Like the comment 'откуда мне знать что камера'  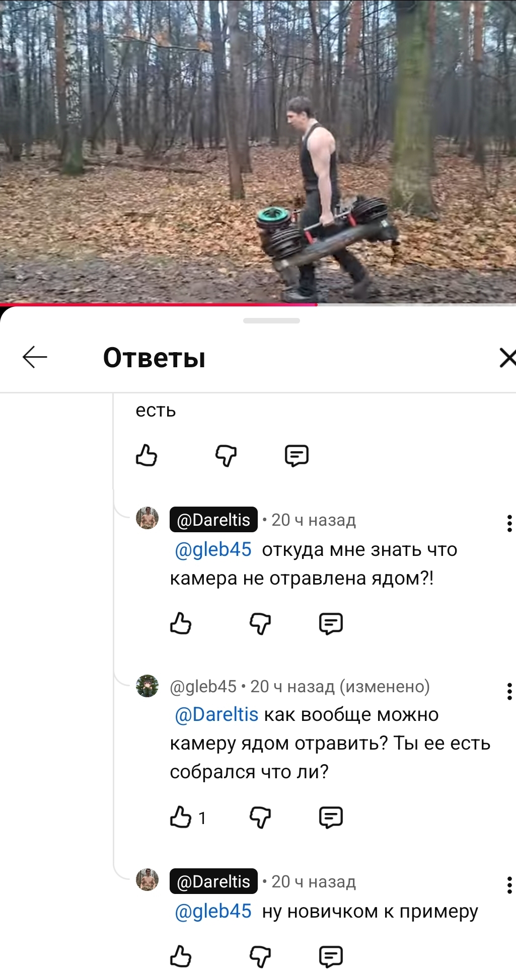pyautogui.click(x=181, y=624)
